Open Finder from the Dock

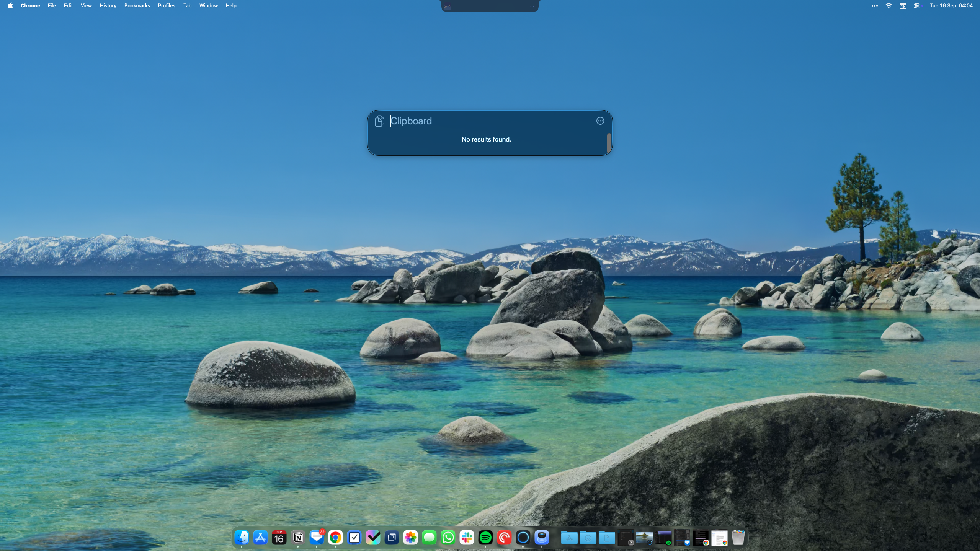pos(241,538)
